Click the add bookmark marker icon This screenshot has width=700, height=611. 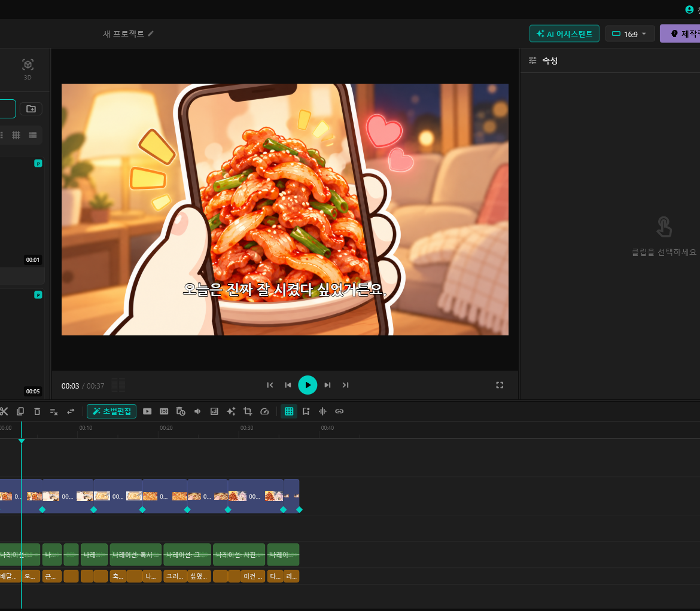[x=306, y=411]
